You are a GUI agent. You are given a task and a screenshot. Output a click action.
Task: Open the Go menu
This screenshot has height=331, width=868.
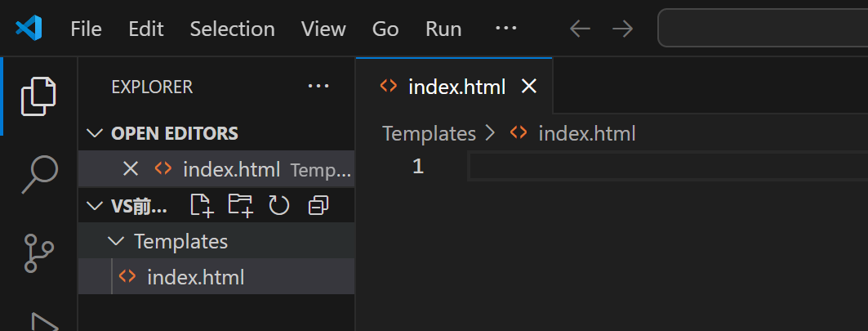[385, 29]
